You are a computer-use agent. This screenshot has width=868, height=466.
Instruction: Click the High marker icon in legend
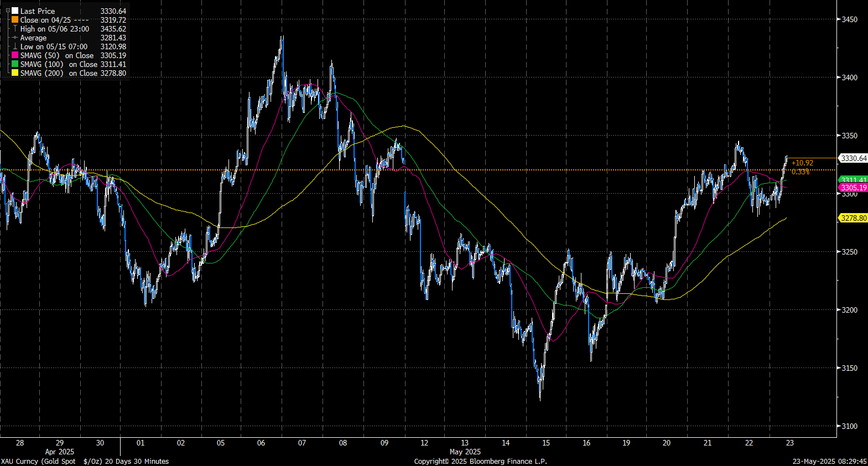tap(15, 28)
